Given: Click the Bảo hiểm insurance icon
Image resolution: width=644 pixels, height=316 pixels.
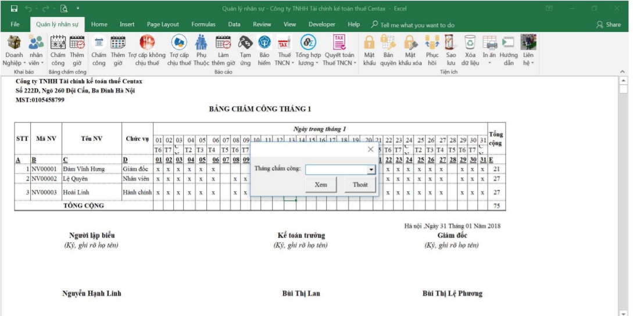Looking at the screenshot, I should coord(264,43).
